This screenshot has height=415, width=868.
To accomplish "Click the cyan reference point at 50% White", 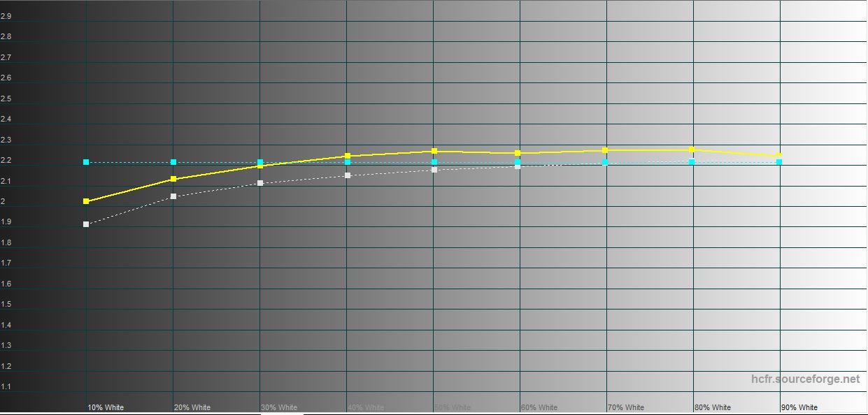I will [434, 162].
